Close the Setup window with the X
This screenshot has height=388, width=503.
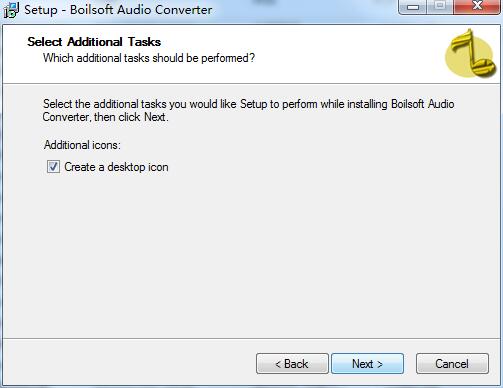point(477,7)
